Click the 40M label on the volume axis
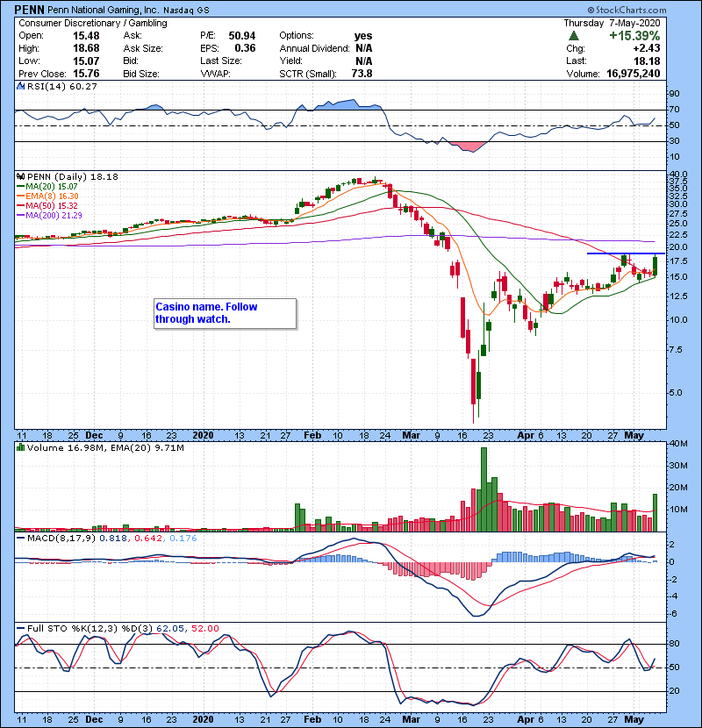 pyautogui.click(x=678, y=444)
